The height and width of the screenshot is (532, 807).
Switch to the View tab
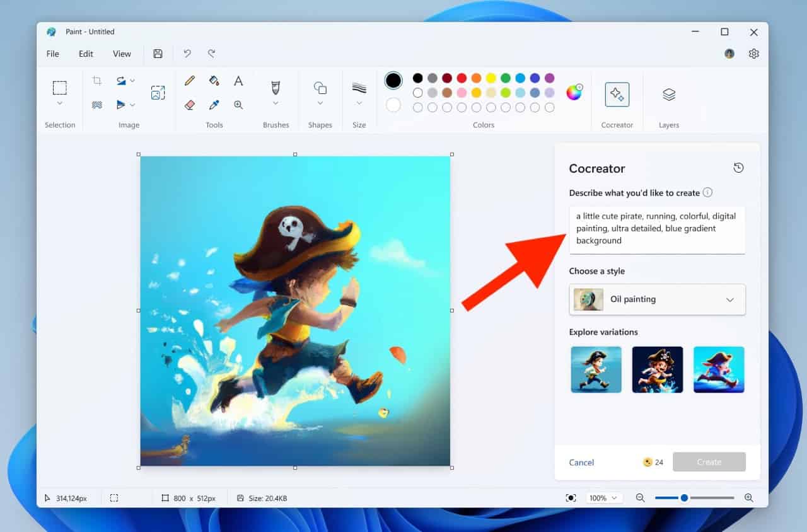pos(122,54)
